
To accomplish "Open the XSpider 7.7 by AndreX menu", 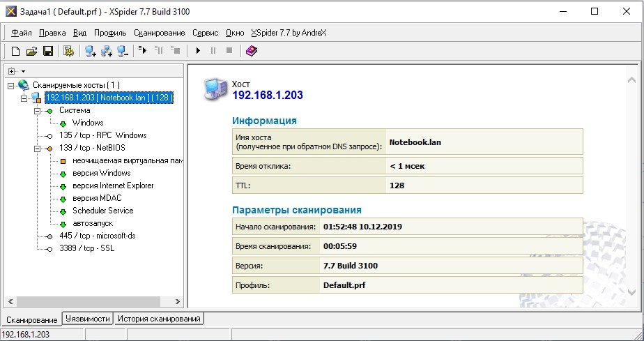I will [x=289, y=33].
